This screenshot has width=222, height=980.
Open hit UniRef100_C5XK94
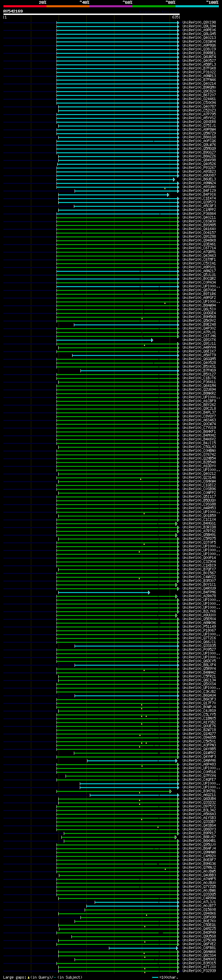click(x=199, y=103)
